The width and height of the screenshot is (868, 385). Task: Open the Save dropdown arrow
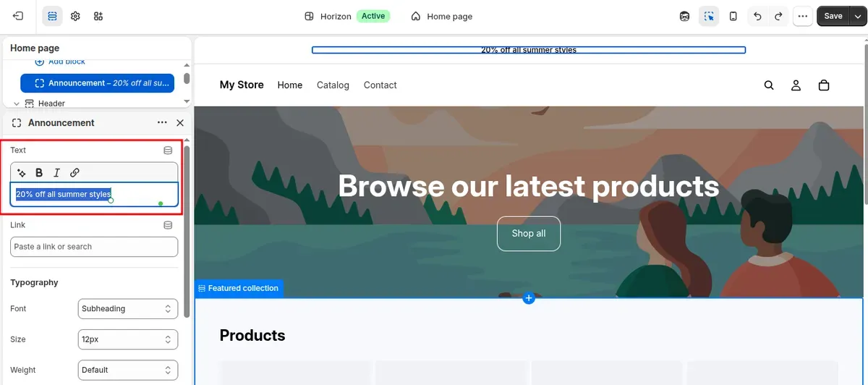[x=859, y=16]
